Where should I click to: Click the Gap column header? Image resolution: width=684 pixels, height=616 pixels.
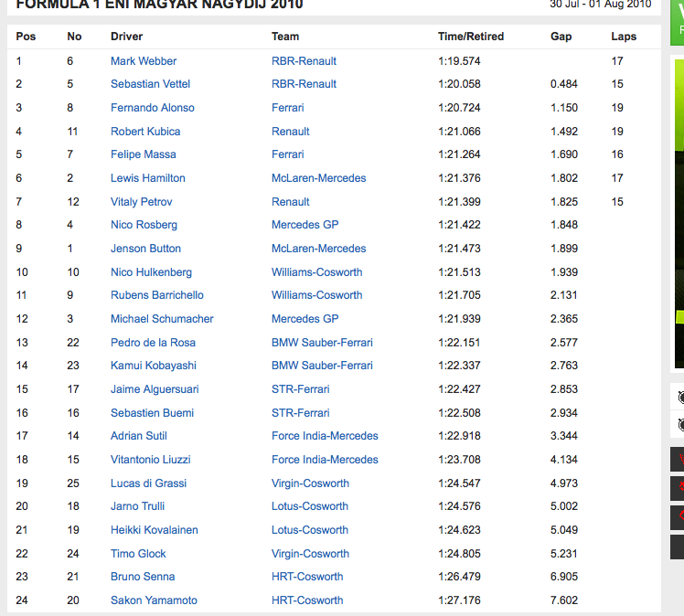561,37
